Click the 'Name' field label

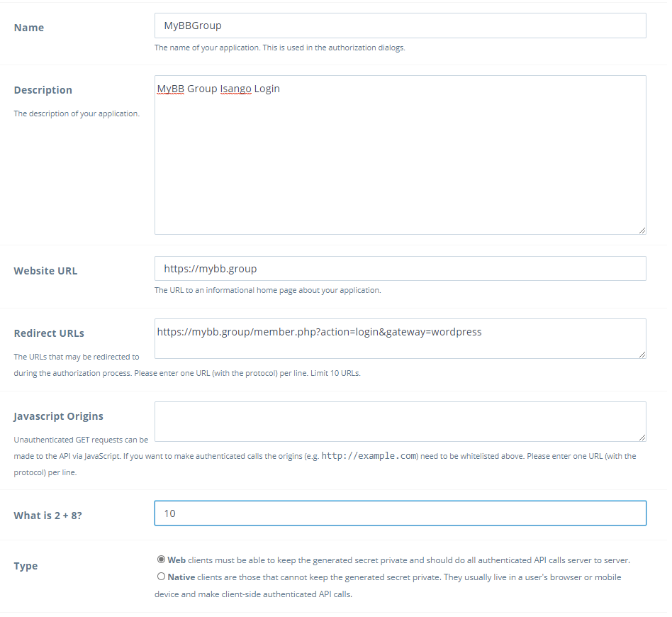[28, 28]
